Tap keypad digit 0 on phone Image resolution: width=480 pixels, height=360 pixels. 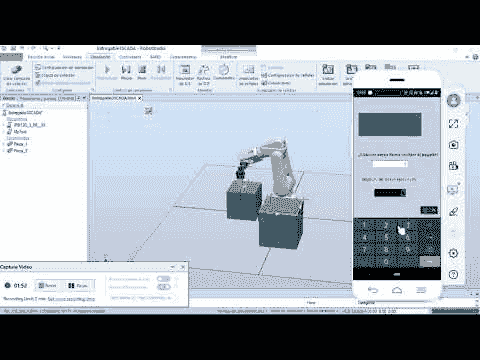coord(386,262)
